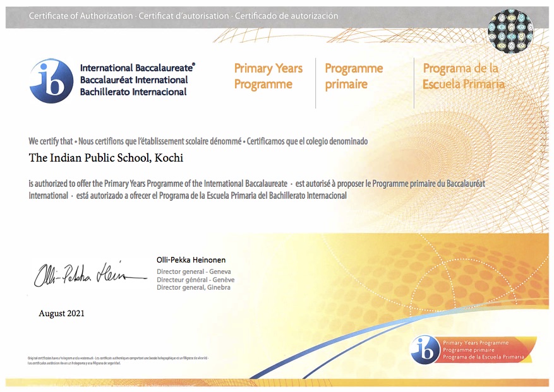The image size is (554, 392).
Task: Click the Primary Years Programme orange heading
Action: click(268, 76)
